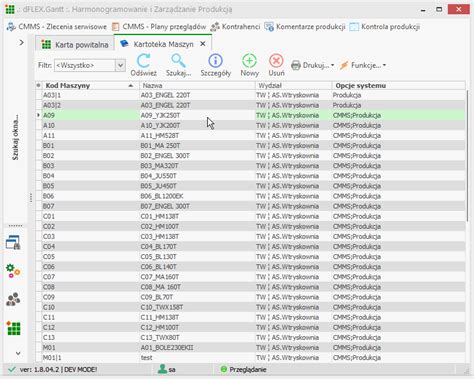The width and height of the screenshot is (474, 379).
Task: Click the grid column chooser corner button
Action: point(39,86)
